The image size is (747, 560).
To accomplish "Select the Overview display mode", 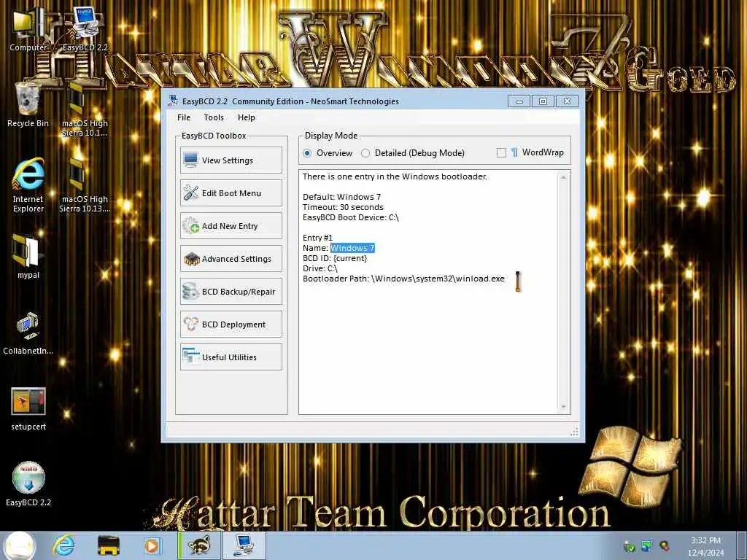I will click(x=328, y=153).
